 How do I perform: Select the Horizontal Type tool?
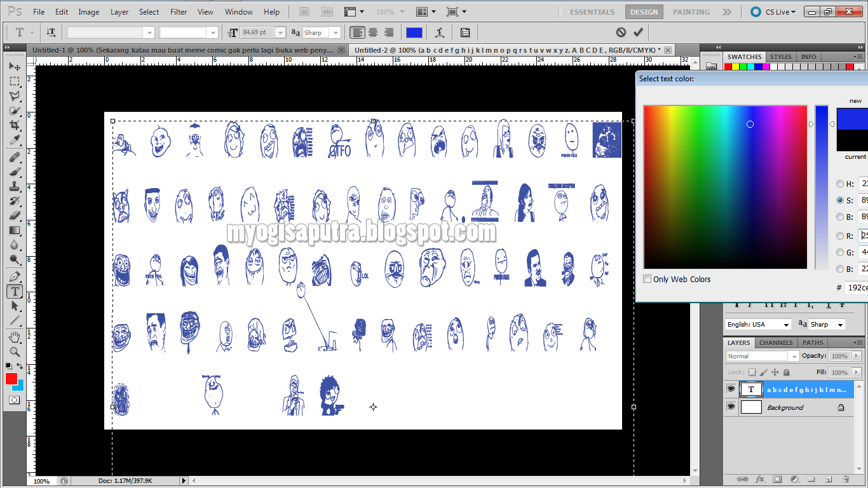[x=14, y=291]
